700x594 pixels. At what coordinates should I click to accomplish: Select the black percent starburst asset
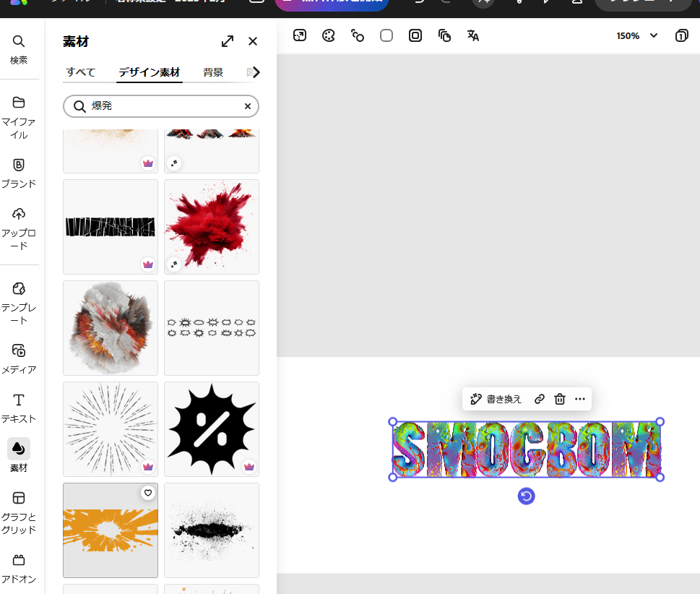[x=212, y=429]
